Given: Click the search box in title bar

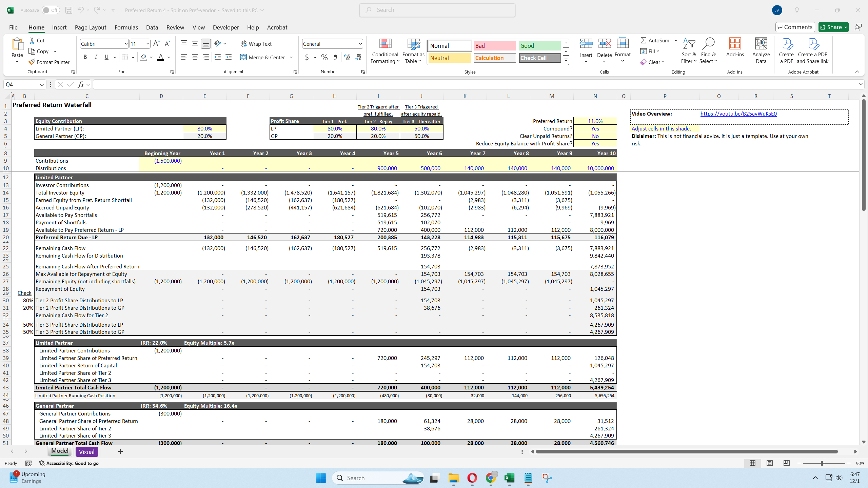Looking at the screenshot, I should 437,10.
